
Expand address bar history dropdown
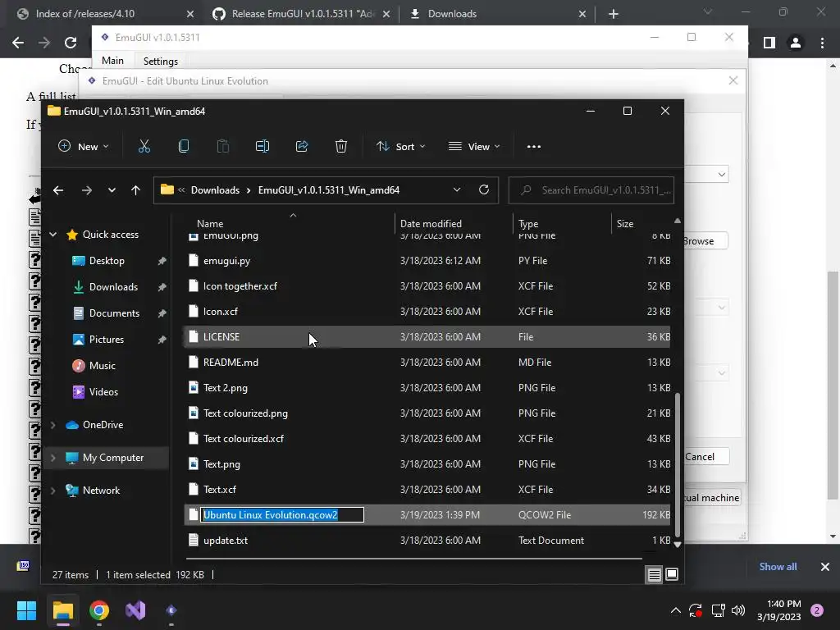456,190
